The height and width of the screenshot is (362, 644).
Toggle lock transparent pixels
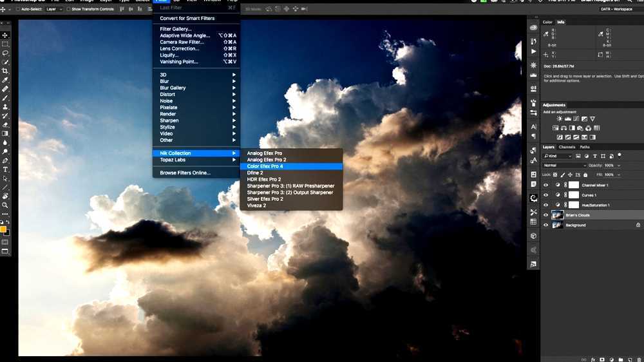555,175
